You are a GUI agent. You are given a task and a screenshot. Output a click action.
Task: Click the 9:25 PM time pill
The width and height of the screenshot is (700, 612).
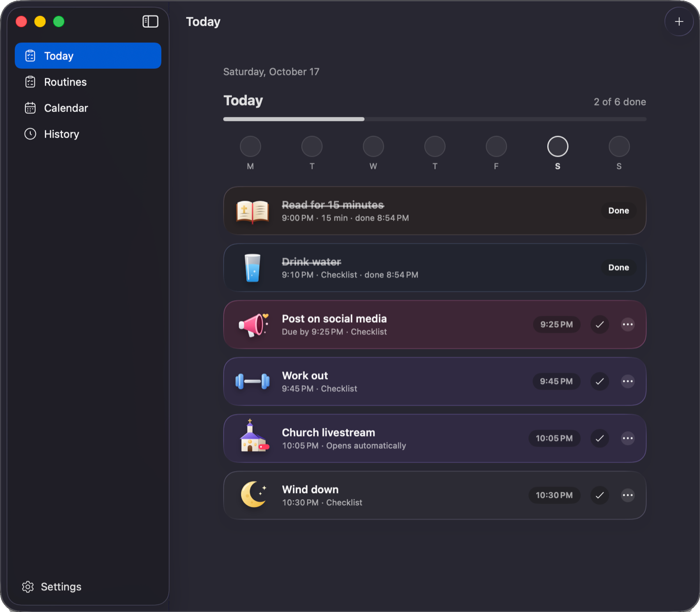557,325
